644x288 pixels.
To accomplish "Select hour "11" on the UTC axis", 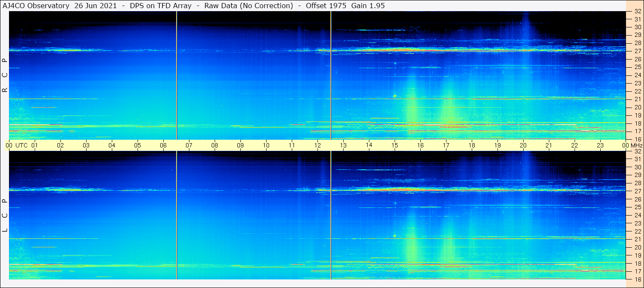I will (292, 145).
